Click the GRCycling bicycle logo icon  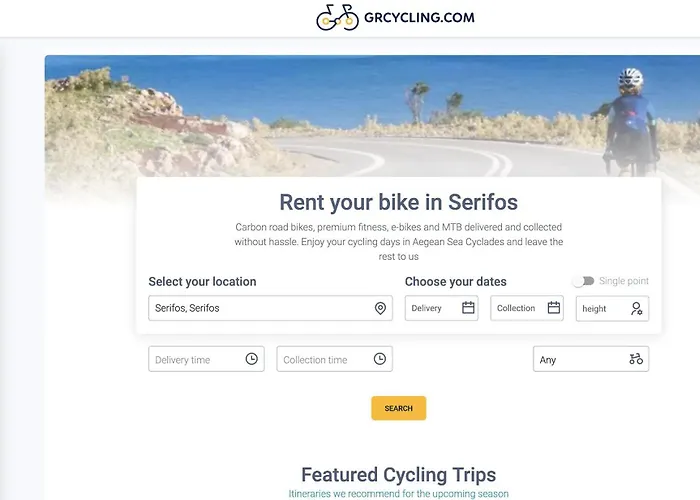337,17
